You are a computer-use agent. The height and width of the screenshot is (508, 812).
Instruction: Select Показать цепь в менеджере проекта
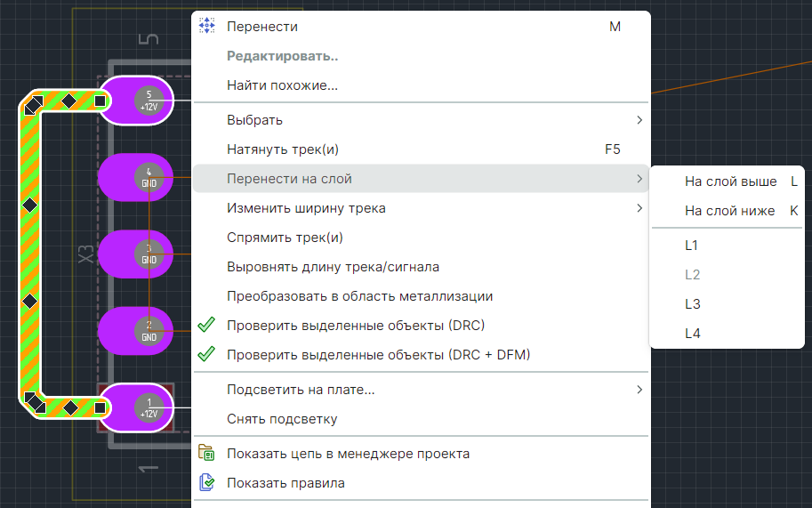tap(421, 454)
